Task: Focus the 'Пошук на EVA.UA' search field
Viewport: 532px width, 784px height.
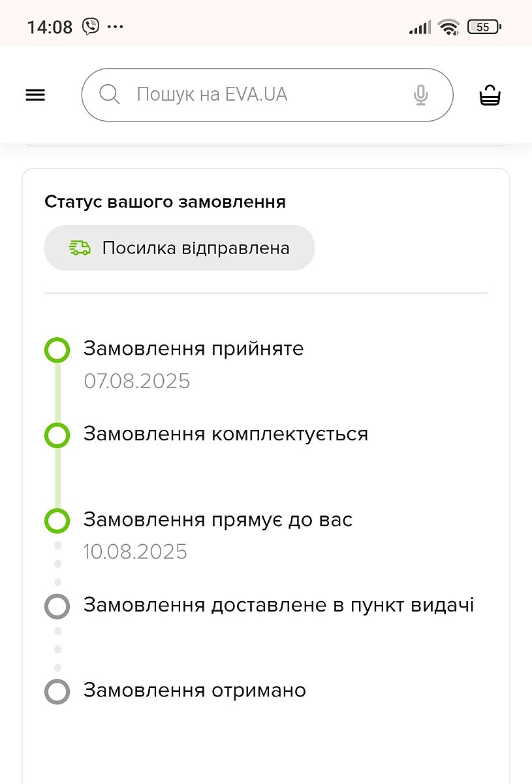Action: click(261, 95)
